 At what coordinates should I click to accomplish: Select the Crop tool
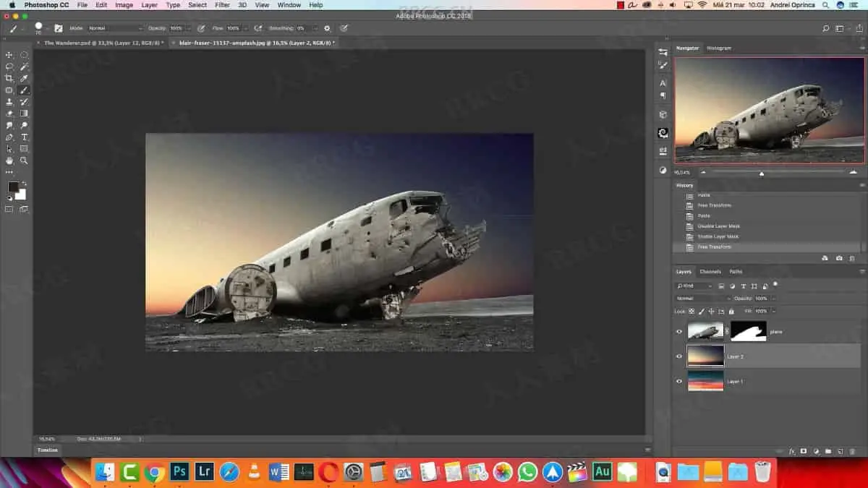(9, 78)
